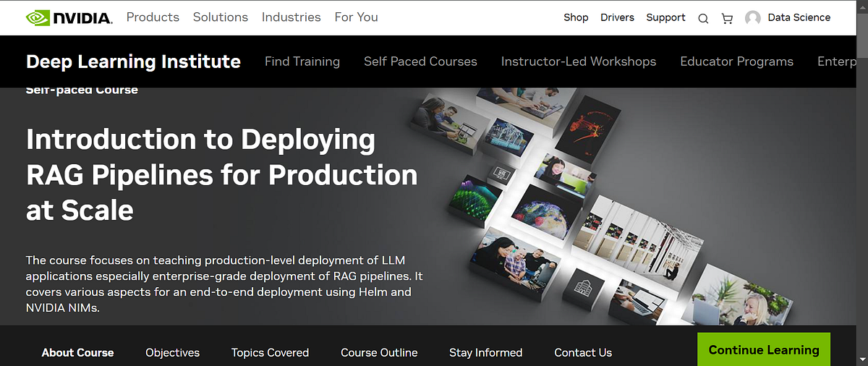Open Self Paced Courses
The image size is (868, 366).
point(420,61)
